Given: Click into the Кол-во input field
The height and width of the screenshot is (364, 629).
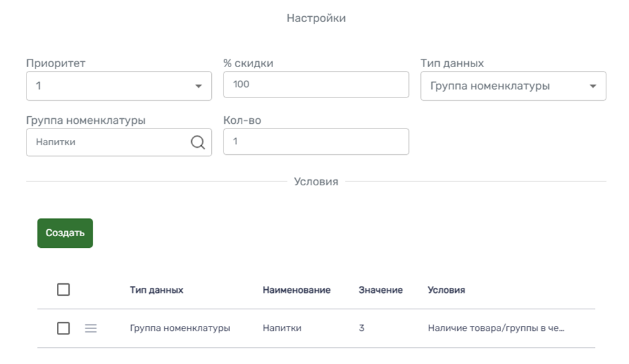Looking at the screenshot, I should click(316, 142).
